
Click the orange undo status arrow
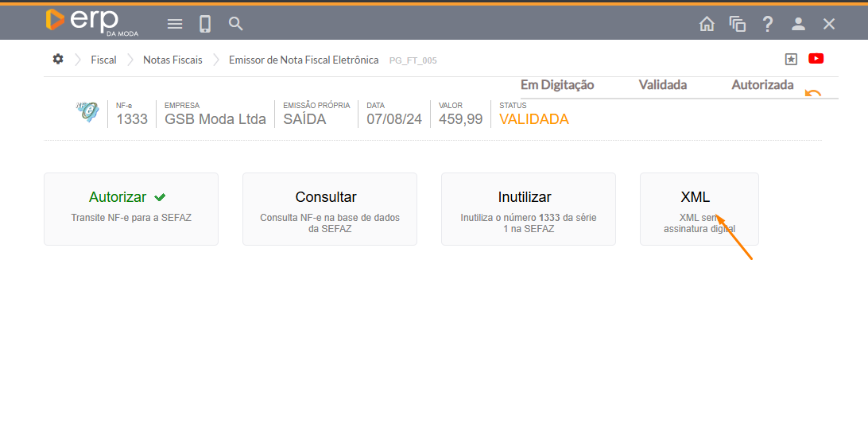pos(812,93)
